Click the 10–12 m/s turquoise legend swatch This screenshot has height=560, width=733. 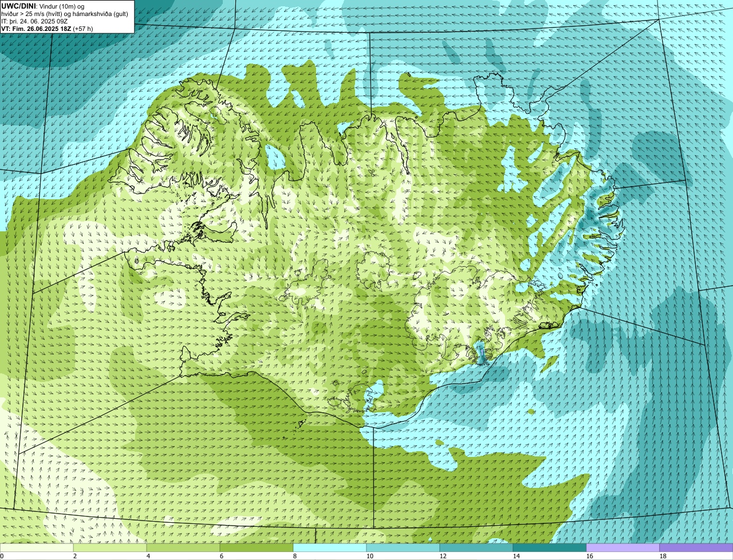pyautogui.click(x=403, y=548)
